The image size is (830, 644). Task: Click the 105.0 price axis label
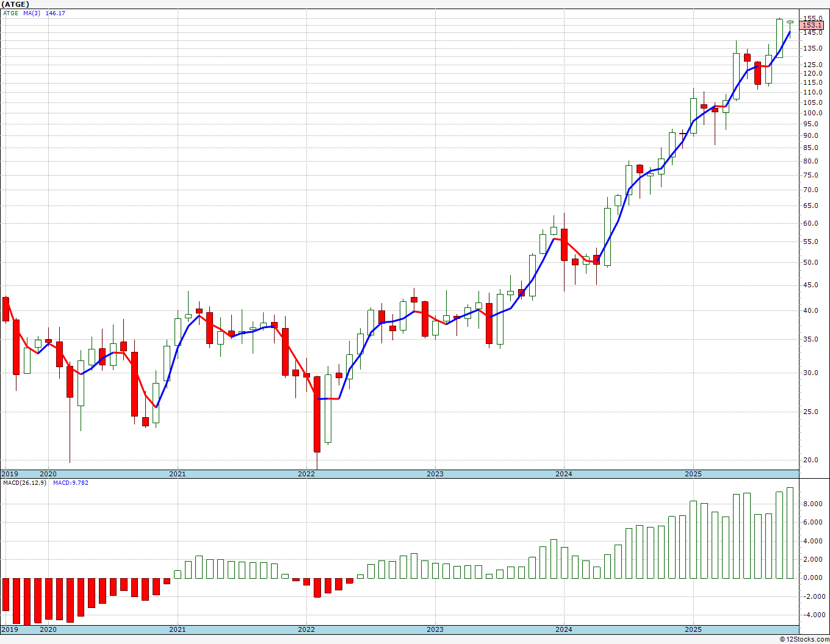tap(813, 102)
